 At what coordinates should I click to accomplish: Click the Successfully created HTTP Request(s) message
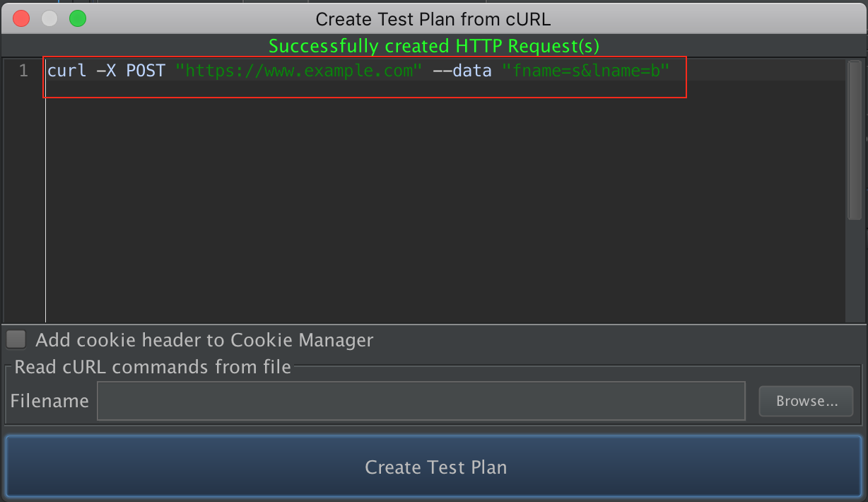point(433,47)
